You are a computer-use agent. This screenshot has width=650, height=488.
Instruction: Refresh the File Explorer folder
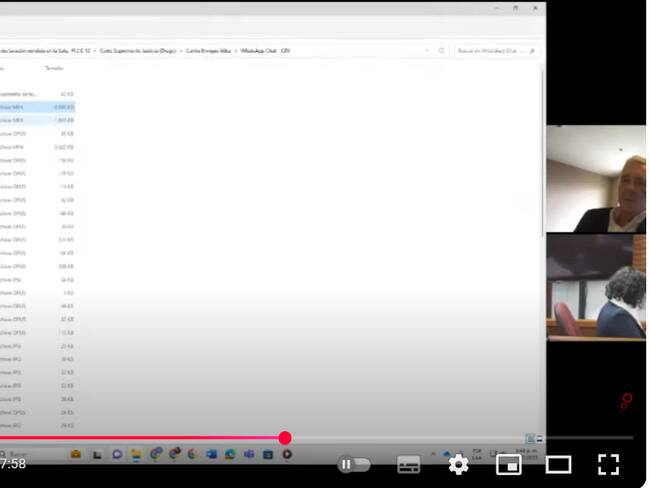(441, 50)
